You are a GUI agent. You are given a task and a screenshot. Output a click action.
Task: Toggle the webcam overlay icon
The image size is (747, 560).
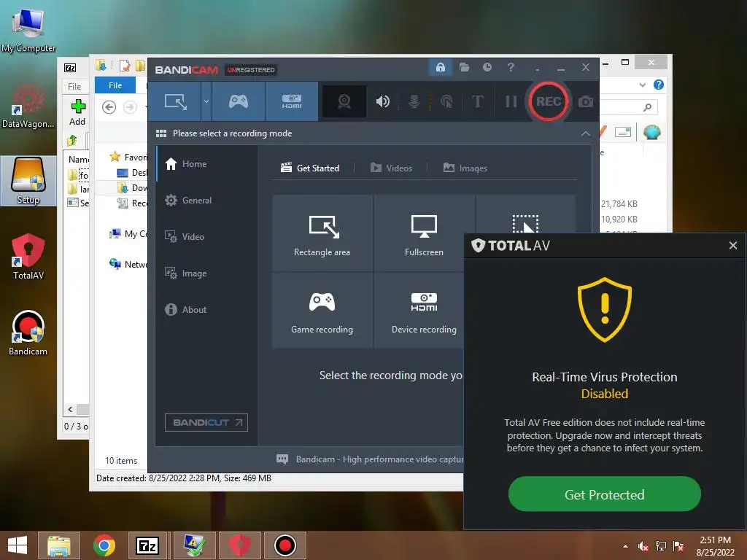(x=344, y=101)
